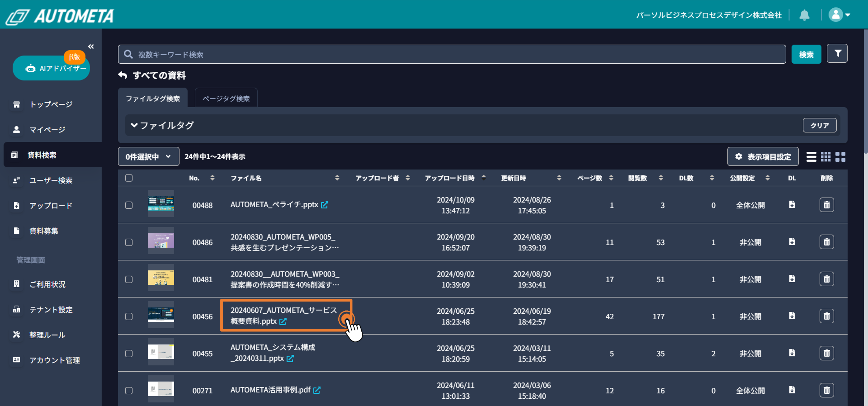This screenshot has height=406, width=868.
Task: Sort by ページ数 column
Action: point(611,178)
